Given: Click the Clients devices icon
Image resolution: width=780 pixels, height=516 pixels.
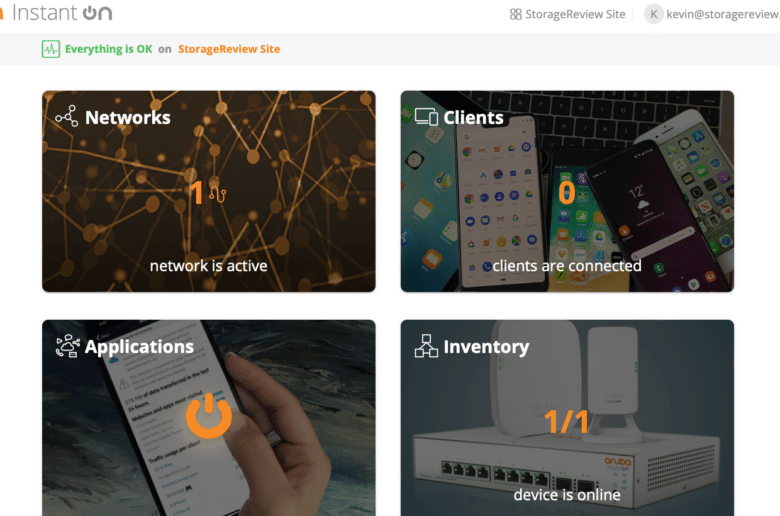Looking at the screenshot, I should [426, 117].
